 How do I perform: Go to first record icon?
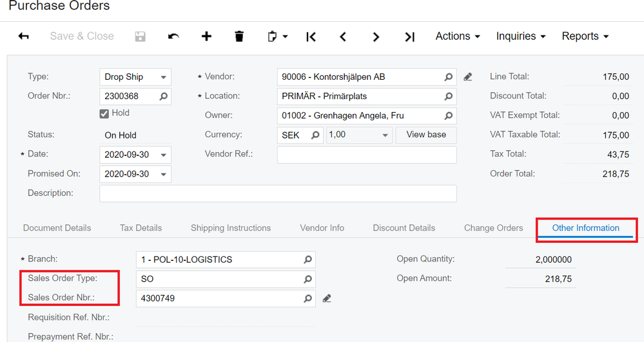(x=311, y=37)
